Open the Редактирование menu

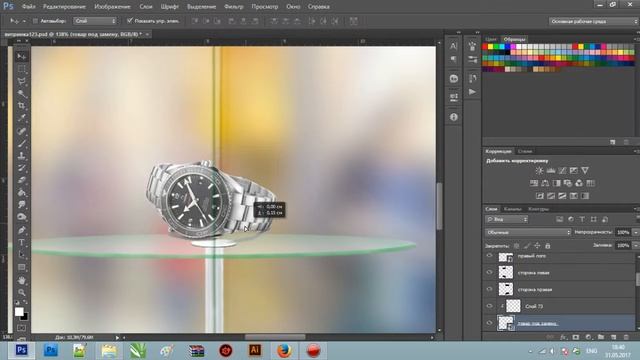click(x=64, y=7)
